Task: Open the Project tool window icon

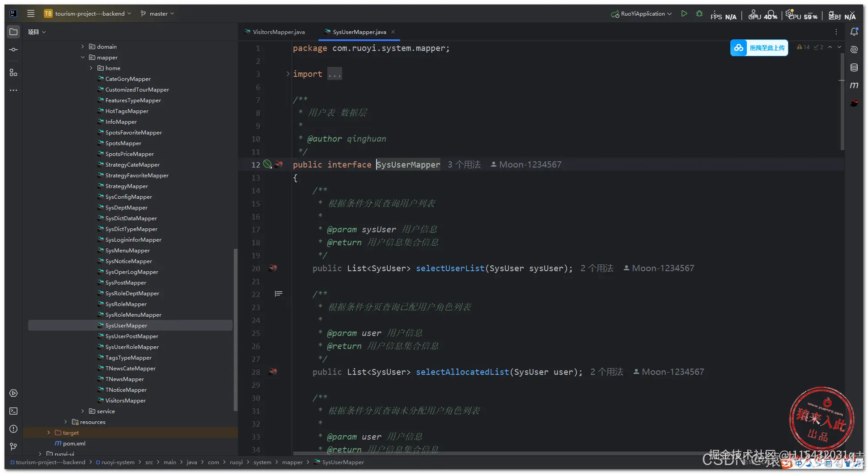Action: click(13, 32)
